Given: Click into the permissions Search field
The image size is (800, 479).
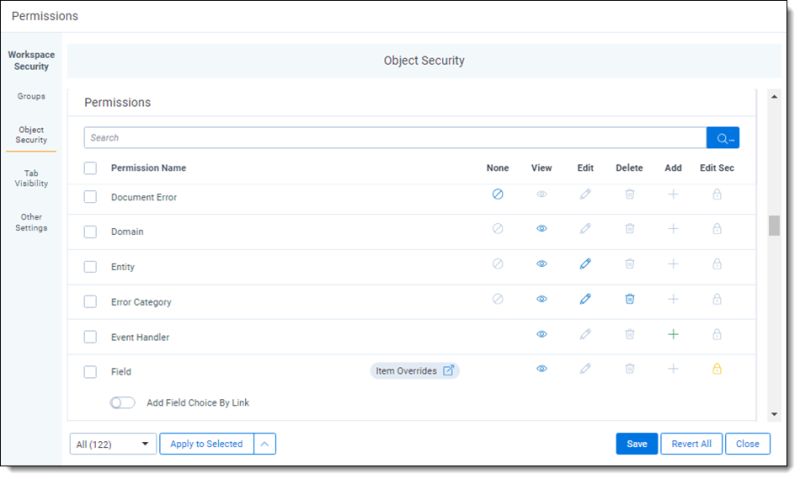Looking at the screenshot, I should pos(395,138).
